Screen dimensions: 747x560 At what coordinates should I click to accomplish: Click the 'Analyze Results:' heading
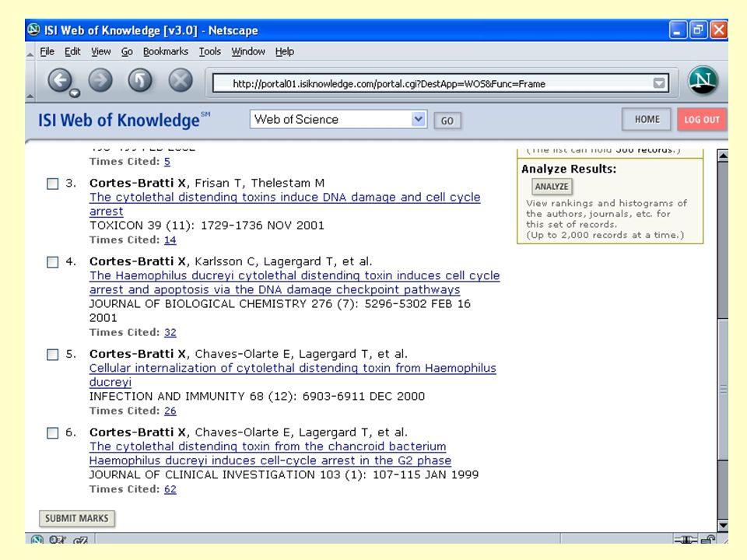click(x=569, y=169)
